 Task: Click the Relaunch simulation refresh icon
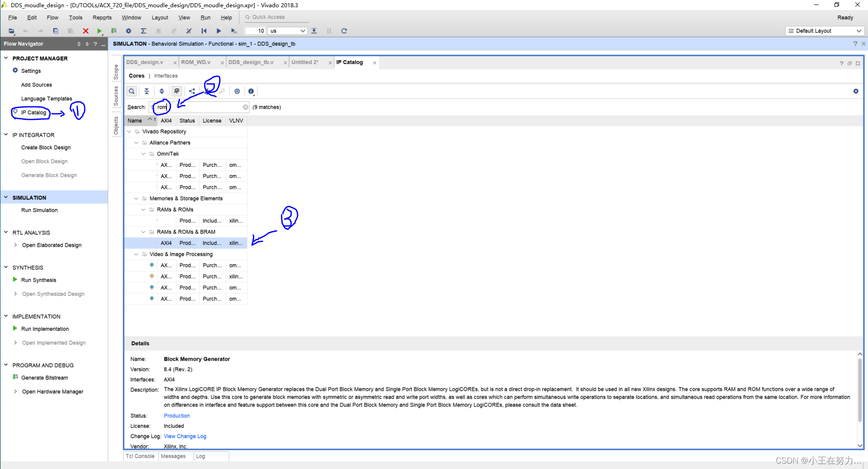[344, 31]
